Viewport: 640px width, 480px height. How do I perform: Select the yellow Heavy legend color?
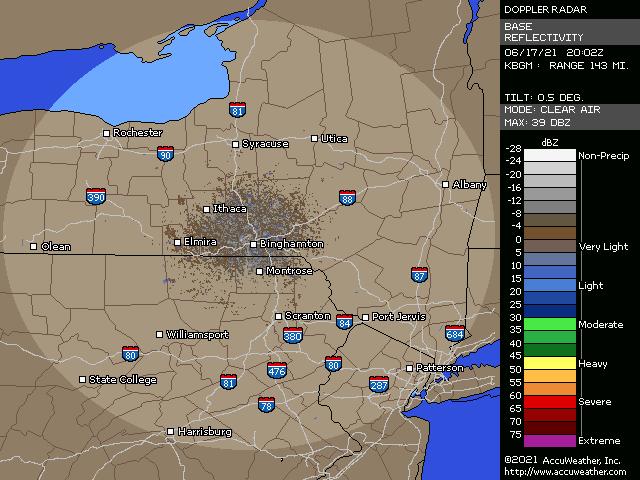point(539,363)
